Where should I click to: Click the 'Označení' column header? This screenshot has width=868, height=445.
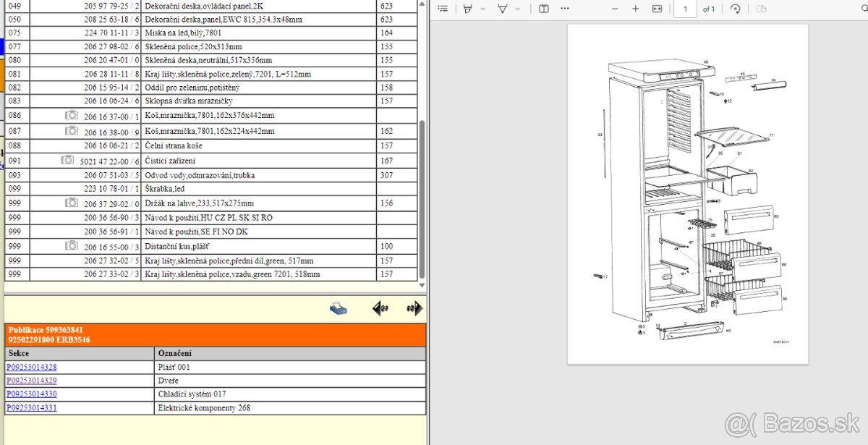[x=290, y=353]
